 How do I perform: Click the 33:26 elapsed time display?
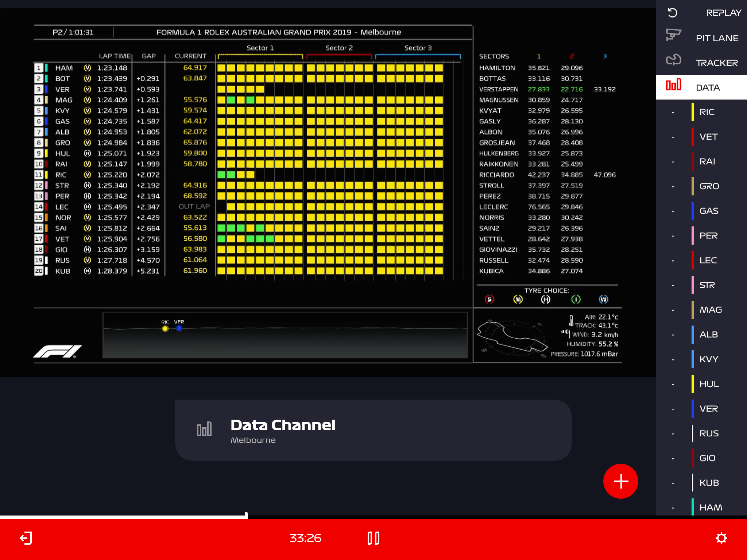click(305, 538)
